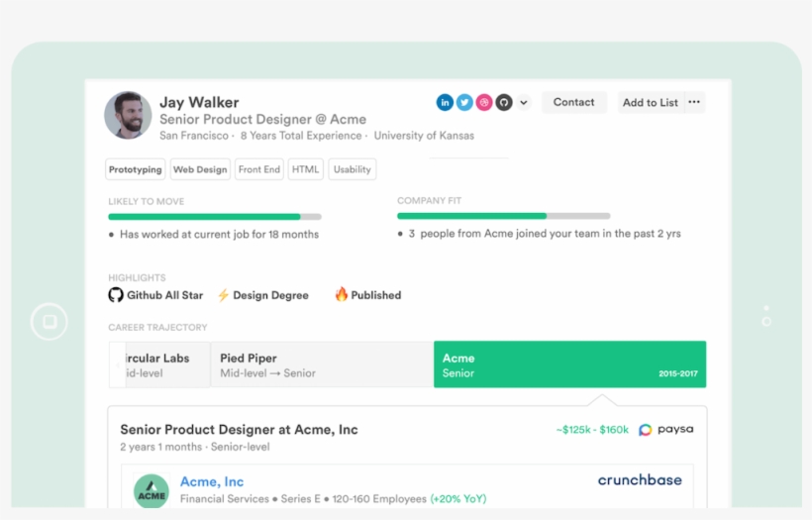Viewport: 812px width, 520px height.
Task: Open Jay Walker's LinkedIn profile icon
Action: click(445, 102)
